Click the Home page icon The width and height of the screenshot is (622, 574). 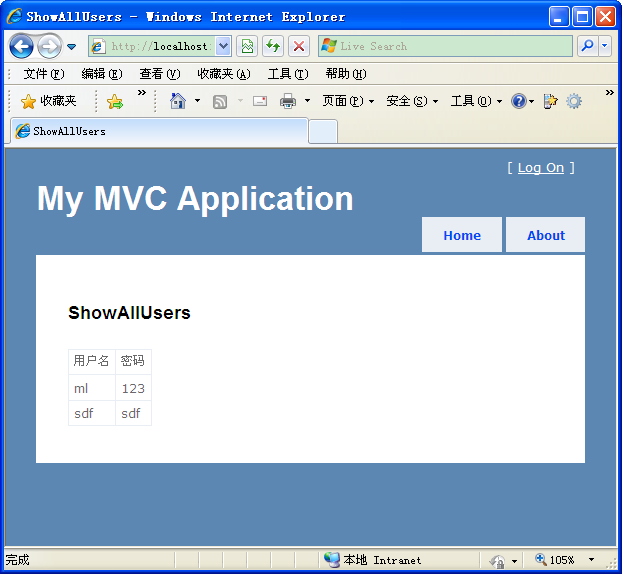[178, 101]
